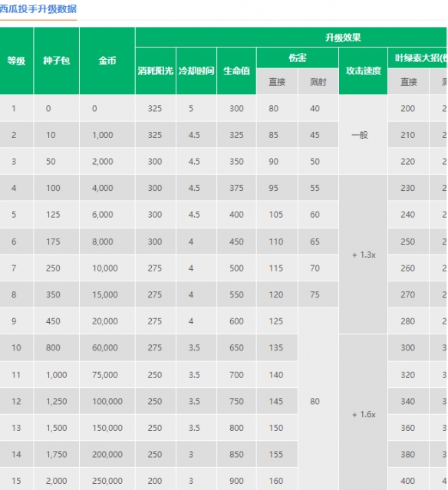Click the + 1.6x attack speed cell
The image size is (448, 490).
point(364,414)
